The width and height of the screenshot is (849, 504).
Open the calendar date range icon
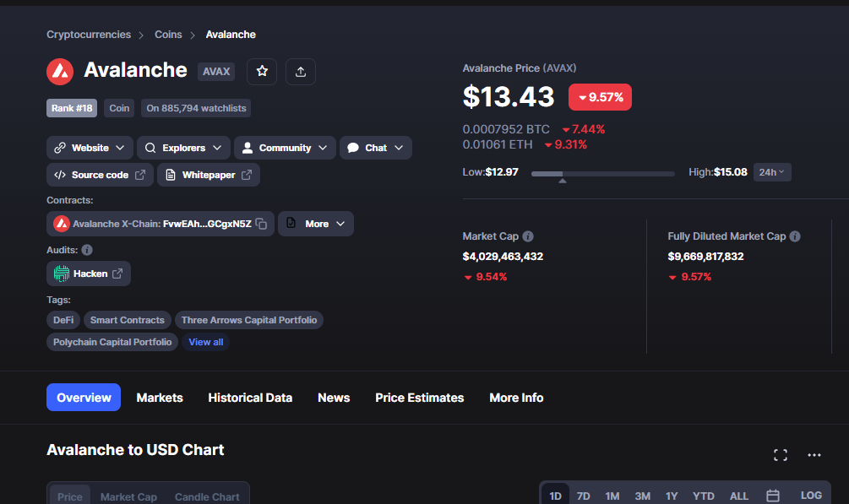tap(773, 496)
